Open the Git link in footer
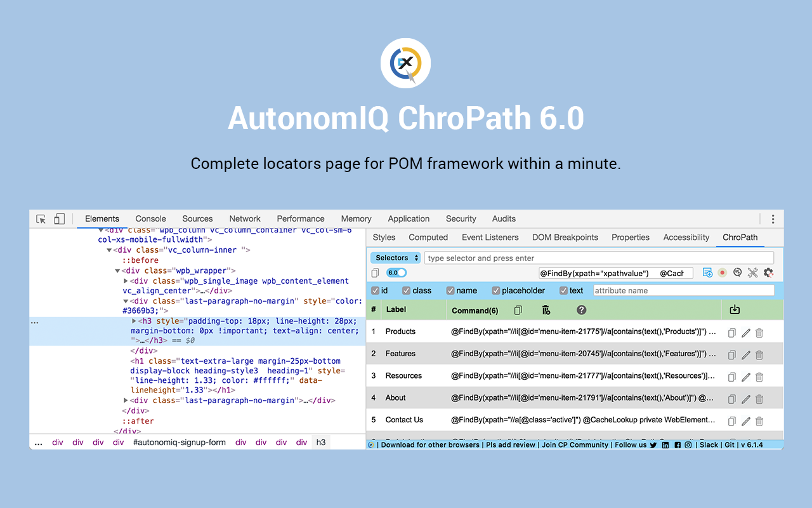 point(730,445)
